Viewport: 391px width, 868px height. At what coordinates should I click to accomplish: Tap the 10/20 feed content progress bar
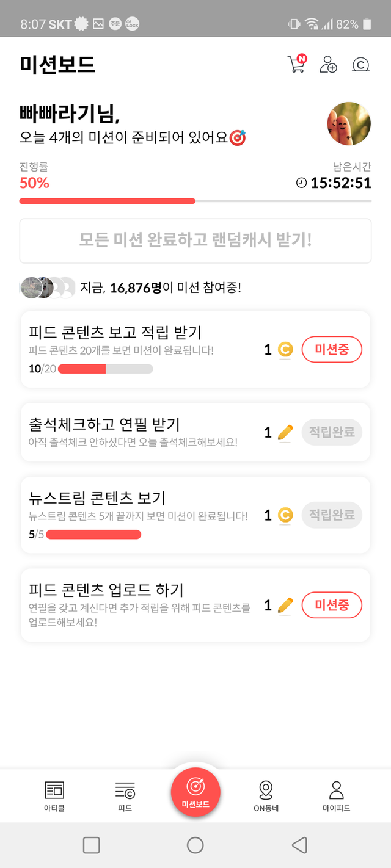(105, 369)
